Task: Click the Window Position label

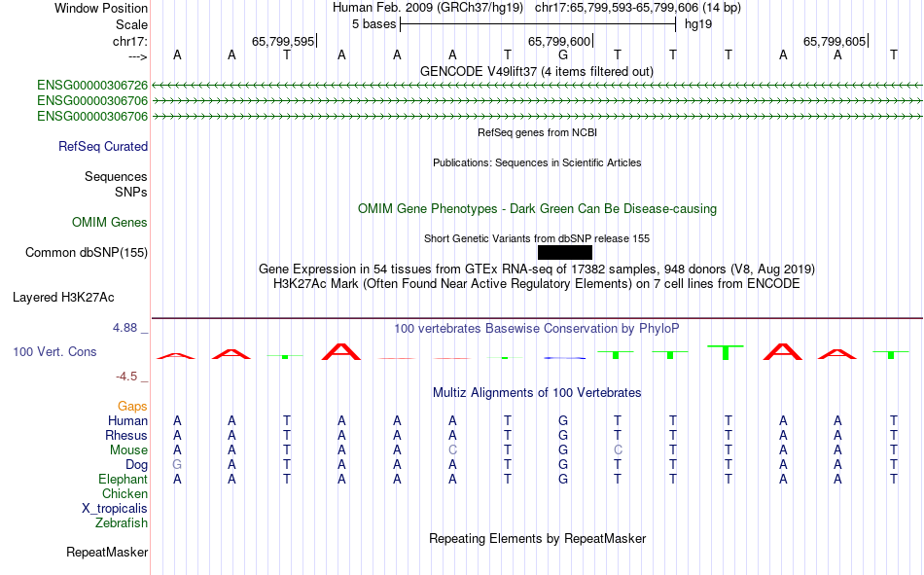Action: [x=101, y=8]
